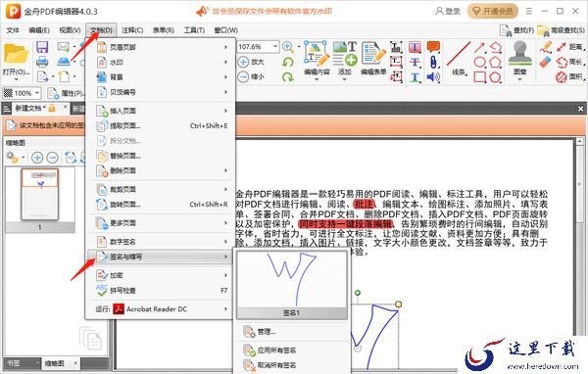Click the blue speaker sound icon

click(433, 77)
